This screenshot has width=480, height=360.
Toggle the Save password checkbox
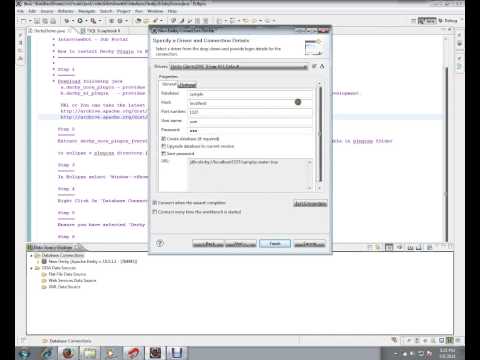point(164,154)
